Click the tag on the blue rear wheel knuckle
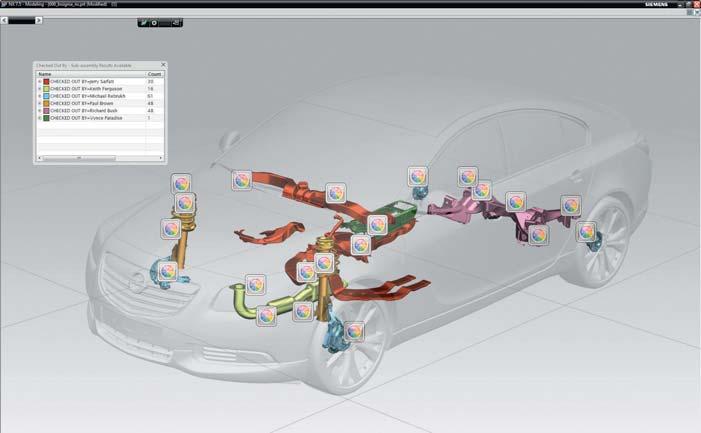This screenshot has width=701, height=433. (x=586, y=231)
